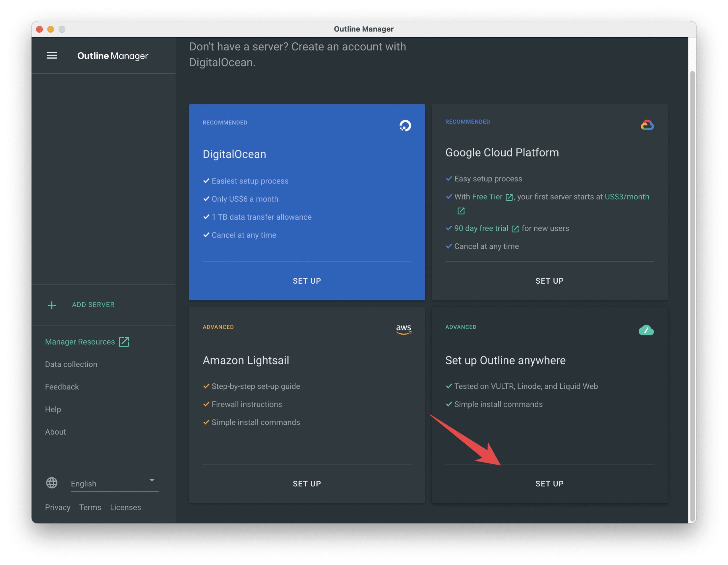Screen dimensions: 728x565
Task: Open the Help sidebar item
Action: 53,409
